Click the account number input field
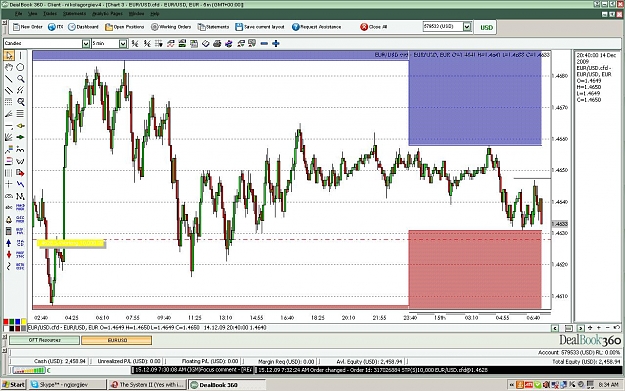Screen dimensions: 625x391 pyautogui.click(x=442, y=27)
